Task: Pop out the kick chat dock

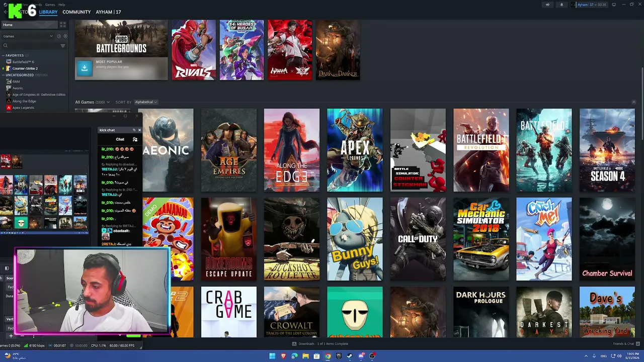Action: pyautogui.click(x=134, y=130)
